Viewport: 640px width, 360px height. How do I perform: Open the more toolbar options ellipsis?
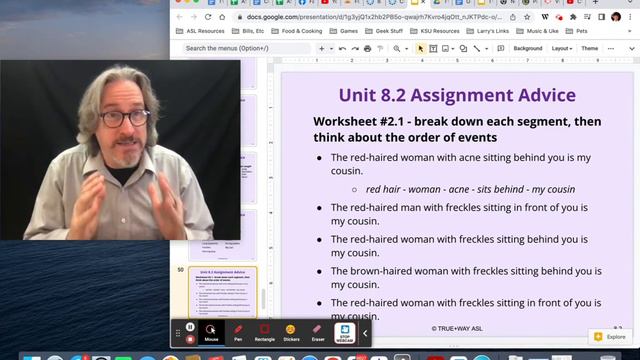[611, 49]
